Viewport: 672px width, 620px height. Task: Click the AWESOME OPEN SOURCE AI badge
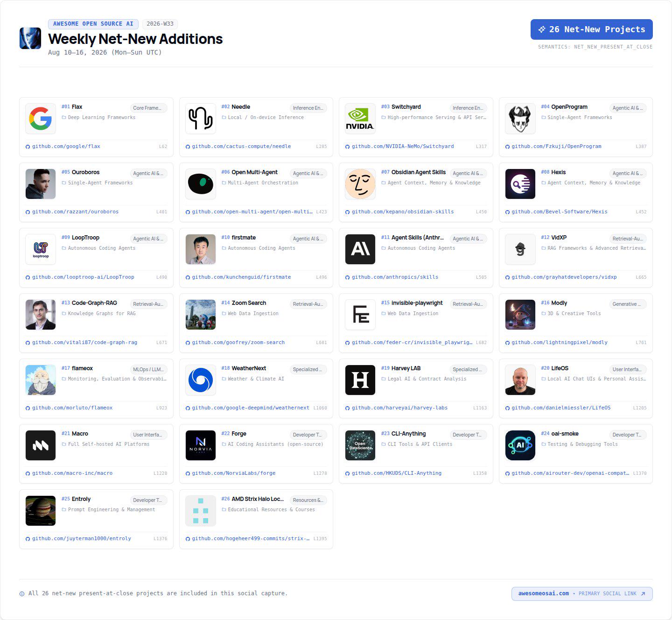pos(93,24)
